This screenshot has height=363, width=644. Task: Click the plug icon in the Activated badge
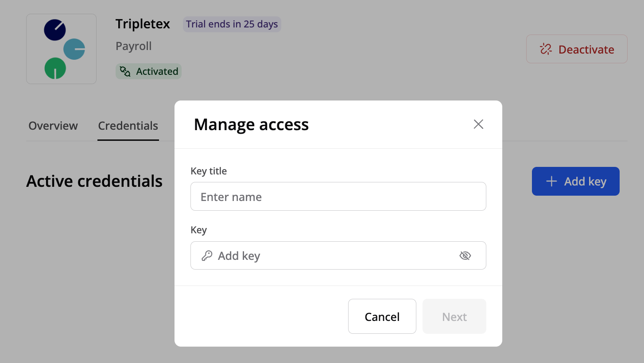(125, 72)
